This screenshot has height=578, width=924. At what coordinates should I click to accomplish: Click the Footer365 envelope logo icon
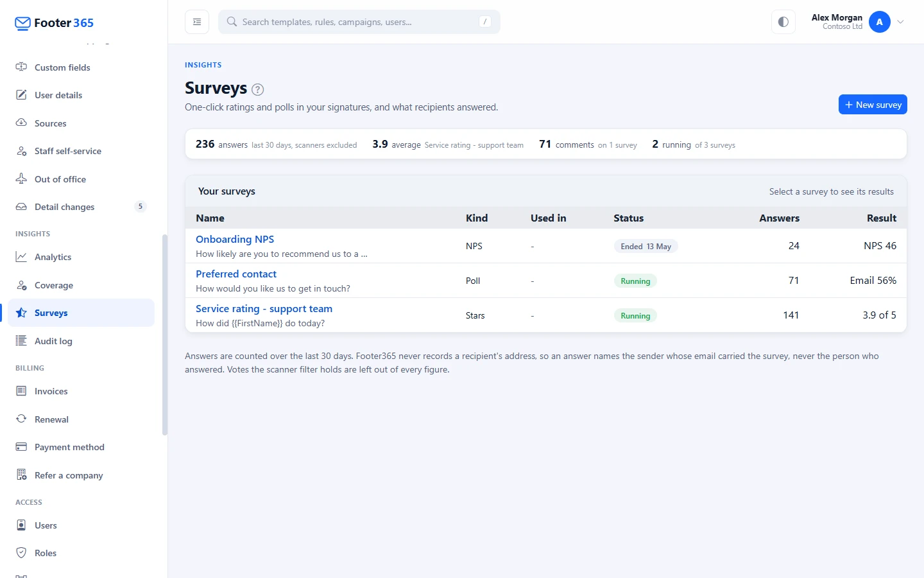pos(22,23)
